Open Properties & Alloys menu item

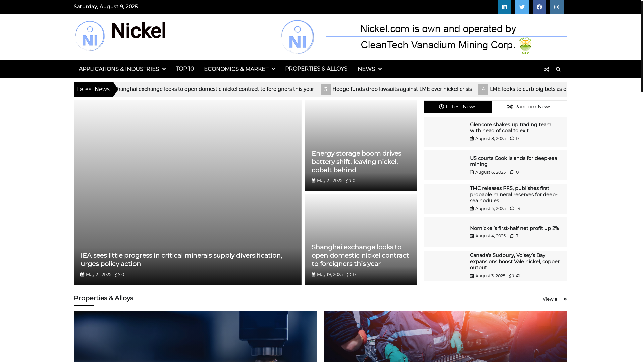point(316,69)
